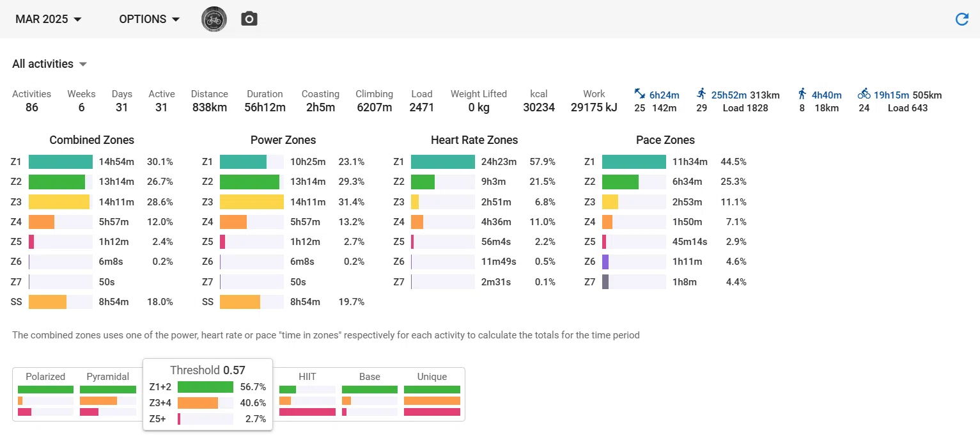Click the athlete profile avatar

click(x=214, y=19)
